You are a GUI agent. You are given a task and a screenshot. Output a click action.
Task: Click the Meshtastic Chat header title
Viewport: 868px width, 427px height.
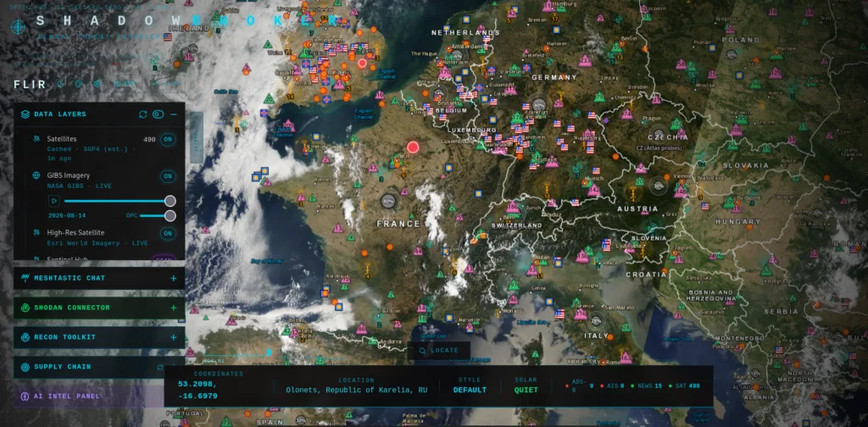click(x=70, y=278)
